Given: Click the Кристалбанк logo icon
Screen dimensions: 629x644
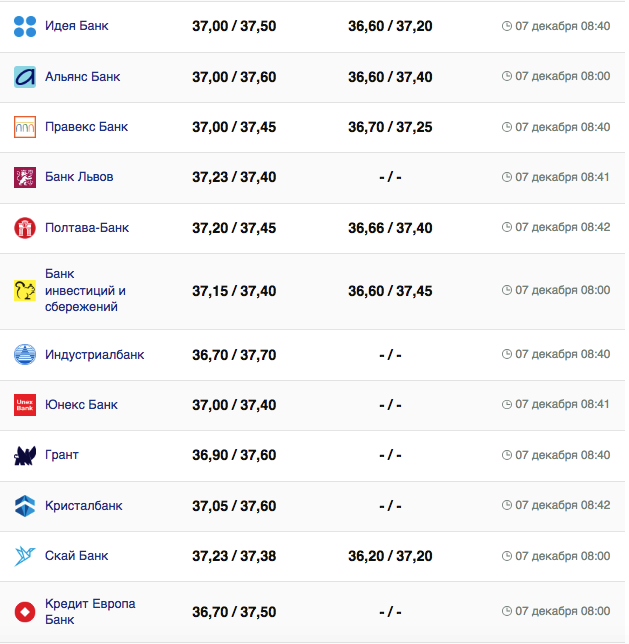Looking at the screenshot, I should (25, 506).
